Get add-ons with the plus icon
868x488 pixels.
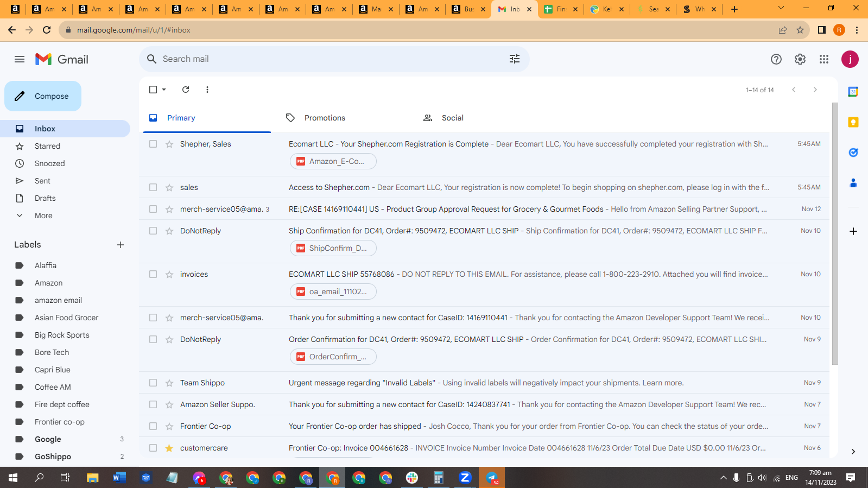(x=853, y=231)
